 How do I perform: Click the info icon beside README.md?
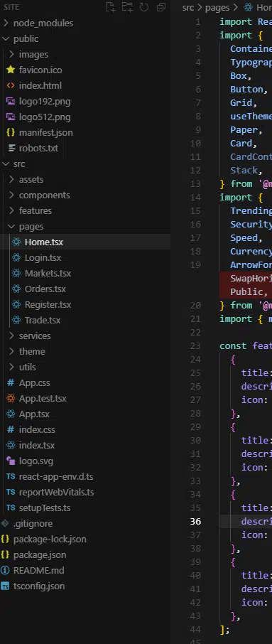pos(5,570)
